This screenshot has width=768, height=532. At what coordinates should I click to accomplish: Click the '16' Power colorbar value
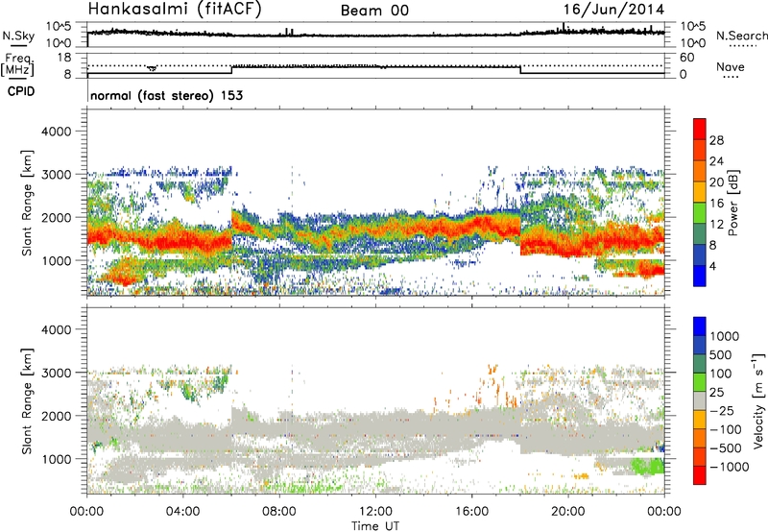(716, 203)
